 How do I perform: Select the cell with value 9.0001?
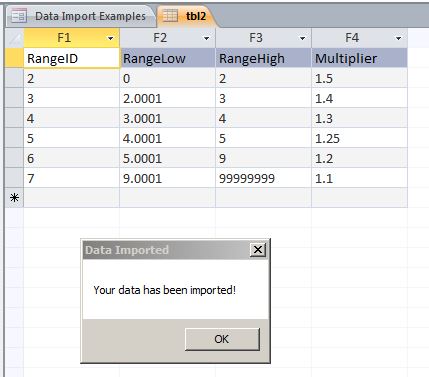[x=167, y=178]
